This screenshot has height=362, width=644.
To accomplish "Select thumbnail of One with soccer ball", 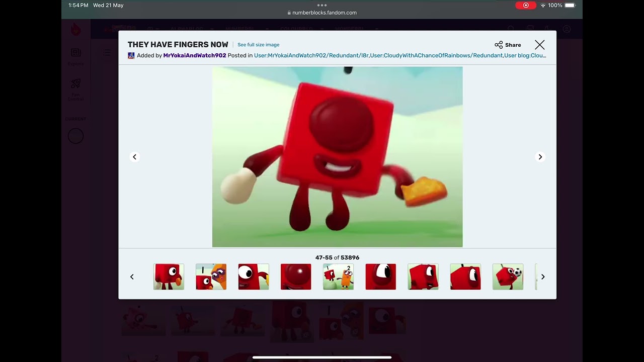I will click(x=508, y=277).
